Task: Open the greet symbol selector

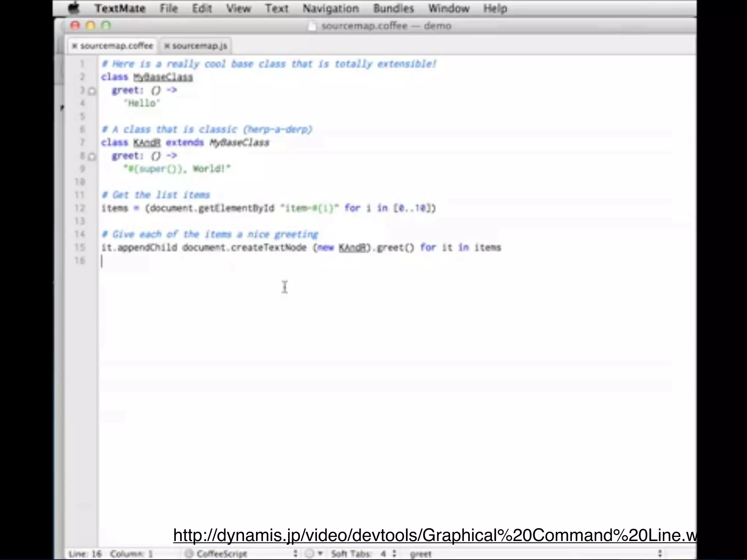Action: pyautogui.click(x=535, y=553)
